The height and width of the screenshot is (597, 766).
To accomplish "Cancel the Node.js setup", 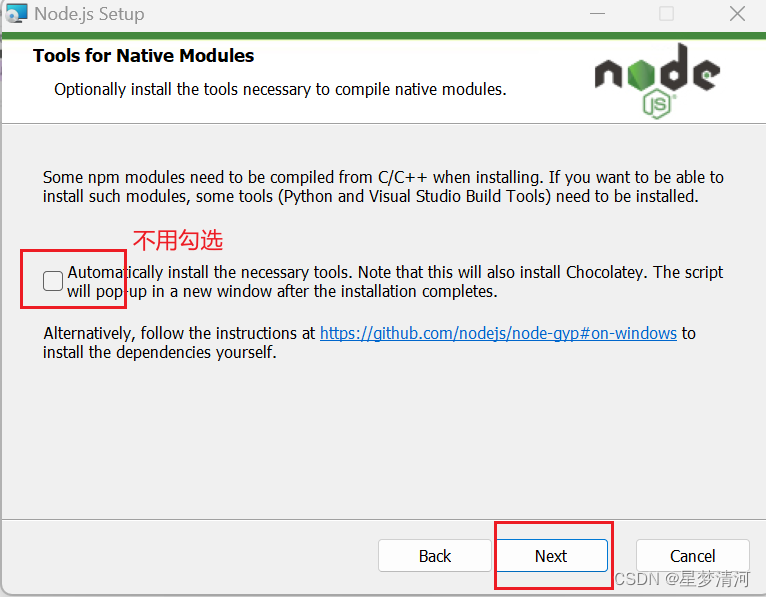I will click(x=692, y=555).
